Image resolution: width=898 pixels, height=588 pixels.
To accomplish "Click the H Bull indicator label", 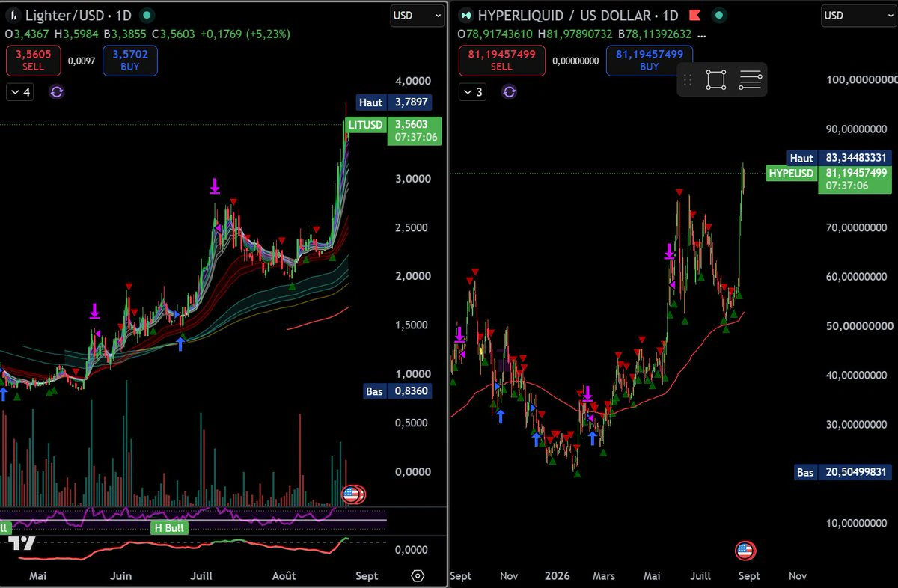I will point(169,527).
